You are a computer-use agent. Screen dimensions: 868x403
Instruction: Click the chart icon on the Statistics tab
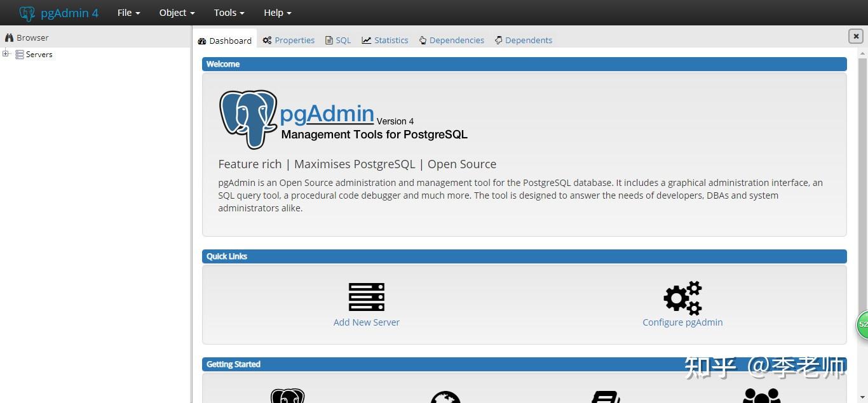[366, 40]
